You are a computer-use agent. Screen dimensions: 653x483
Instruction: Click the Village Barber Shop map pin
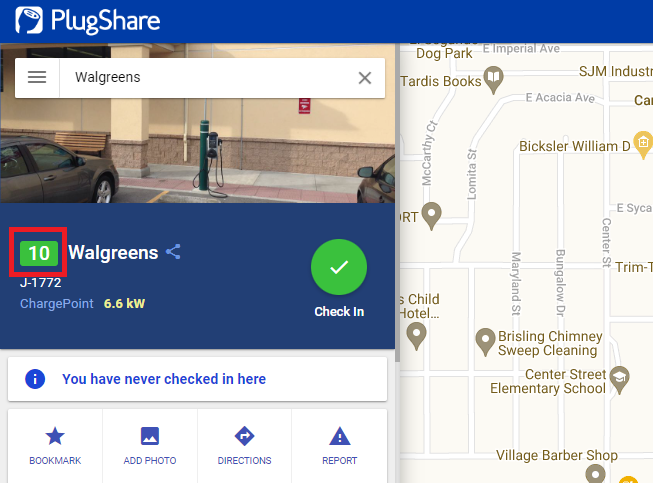click(x=596, y=475)
